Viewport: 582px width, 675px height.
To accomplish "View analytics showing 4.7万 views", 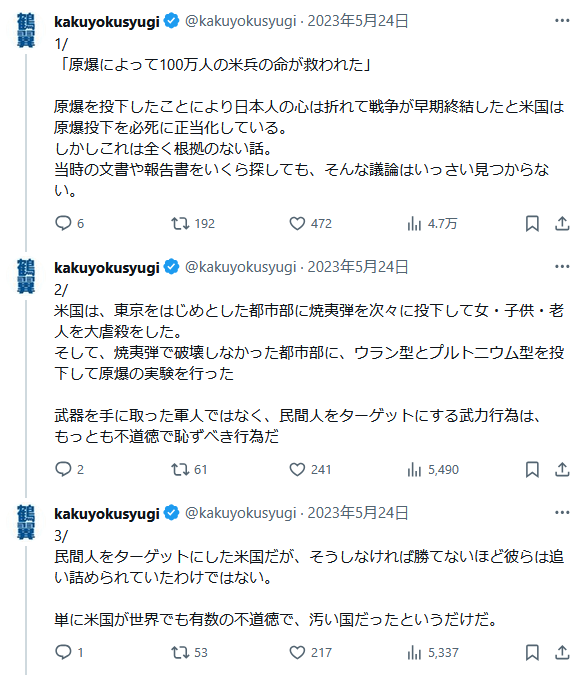I will pyautogui.click(x=432, y=223).
